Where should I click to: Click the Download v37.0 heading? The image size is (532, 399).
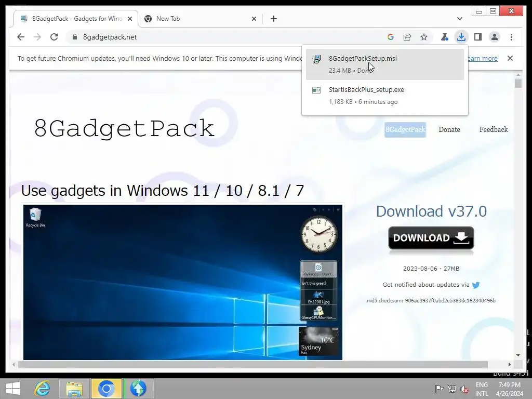431,211
